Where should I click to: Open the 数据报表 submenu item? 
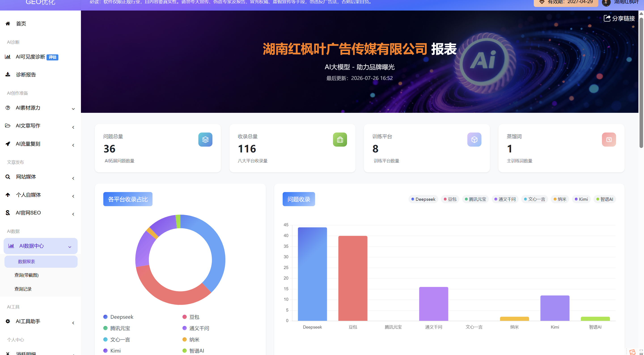41,261
